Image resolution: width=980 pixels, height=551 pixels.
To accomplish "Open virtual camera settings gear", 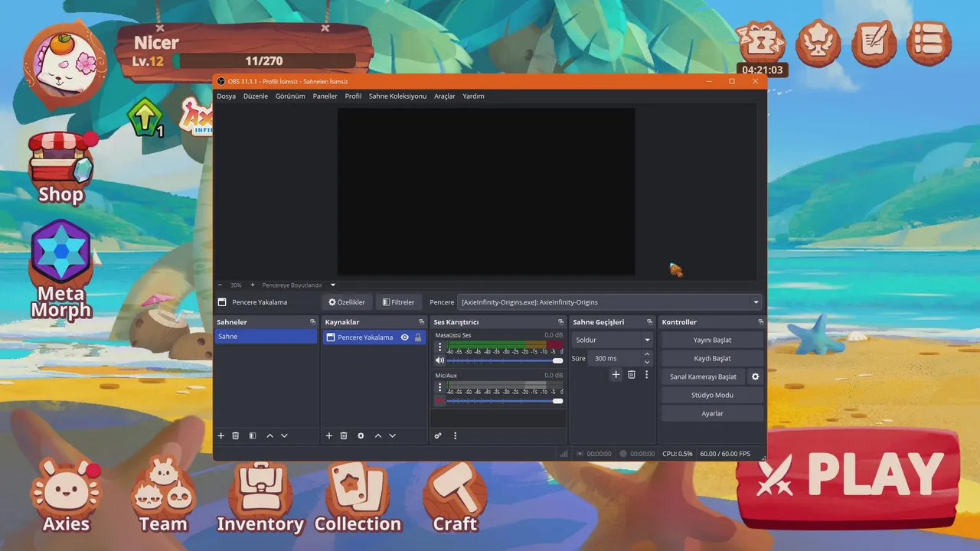I will (x=756, y=377).
